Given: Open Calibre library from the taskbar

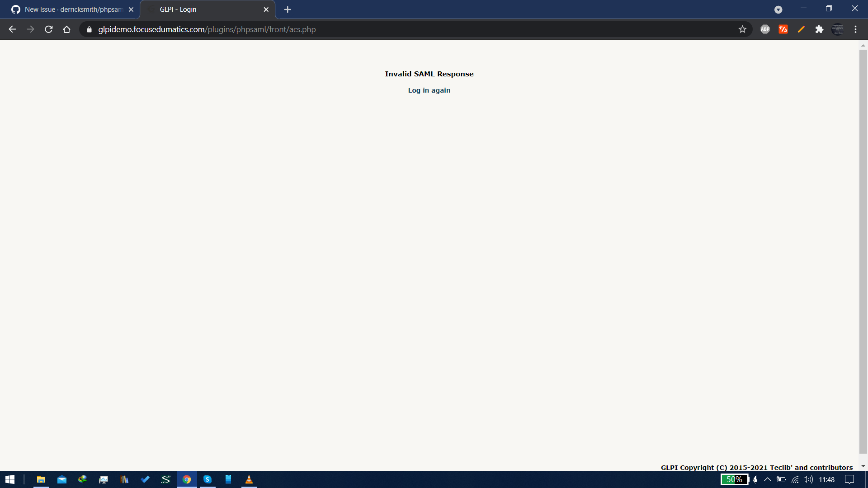Looking at the screenshot, I should (124, 480).
